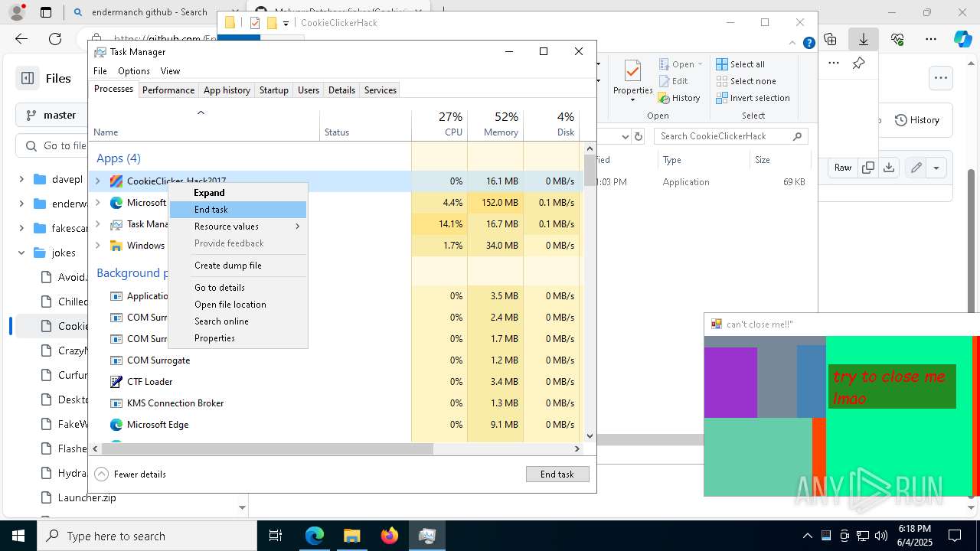Open File Explorer from taskbar
The width and height of the screenshot is (980, 551).
pos(352,536)
